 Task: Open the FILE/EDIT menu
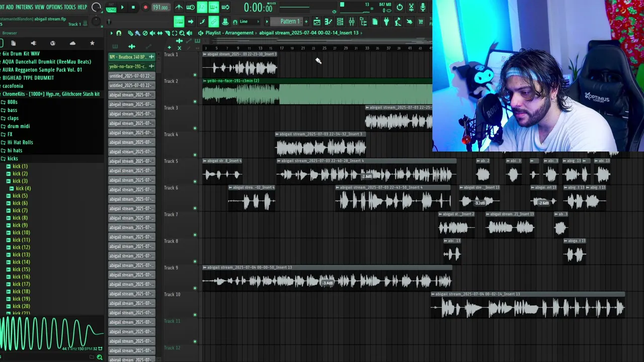2,7
